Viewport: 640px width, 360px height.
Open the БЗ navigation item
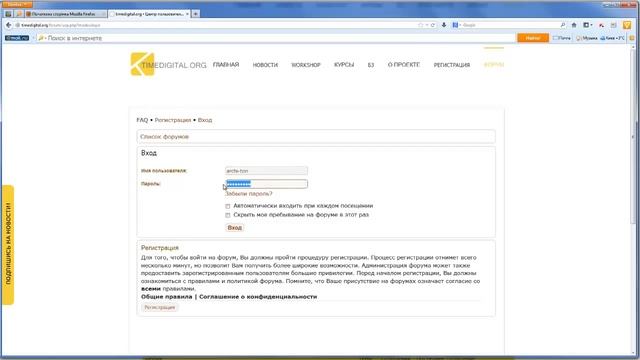click(371, 65)
